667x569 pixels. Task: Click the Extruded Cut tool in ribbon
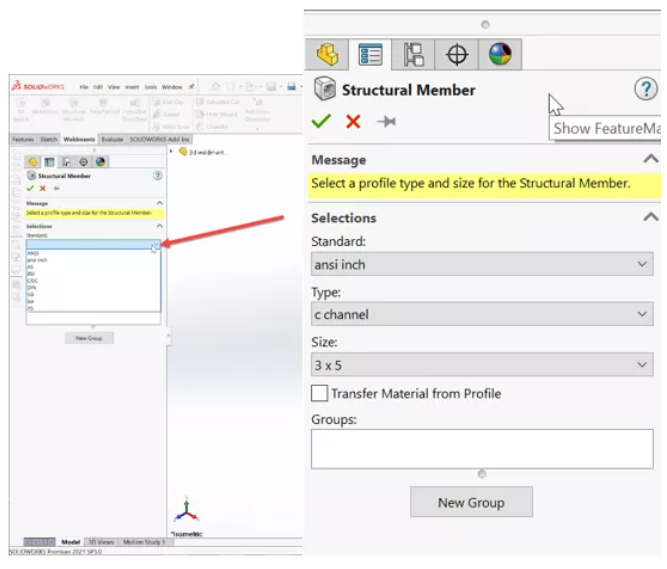click(218, 102)
